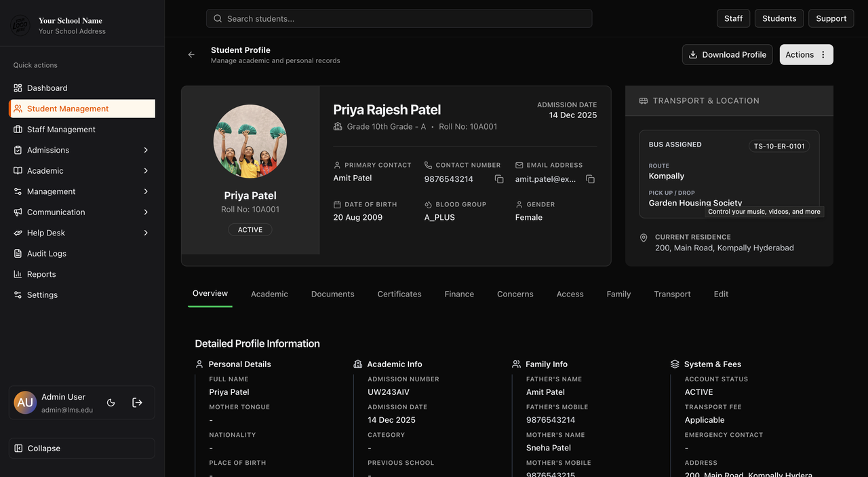
Task: Click the Communication megaphone icon
Action: click(18, 212)
